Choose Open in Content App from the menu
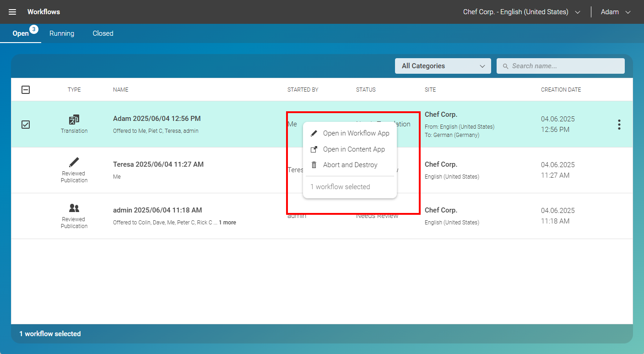The image size is (644, 354). 353,149
